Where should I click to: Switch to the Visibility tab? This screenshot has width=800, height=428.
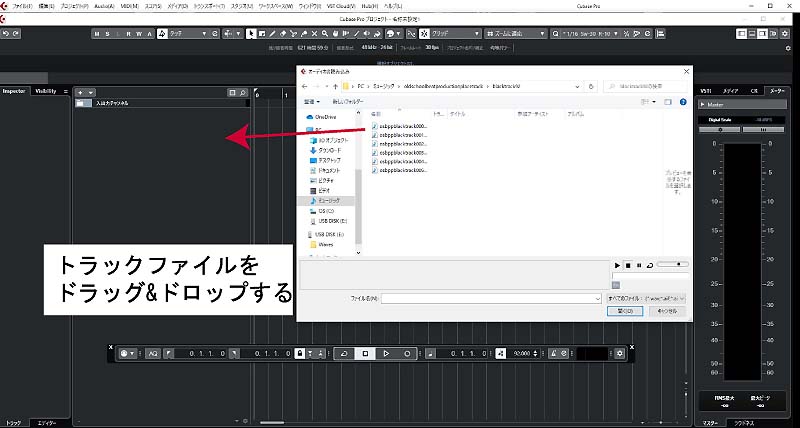point(46,91)
